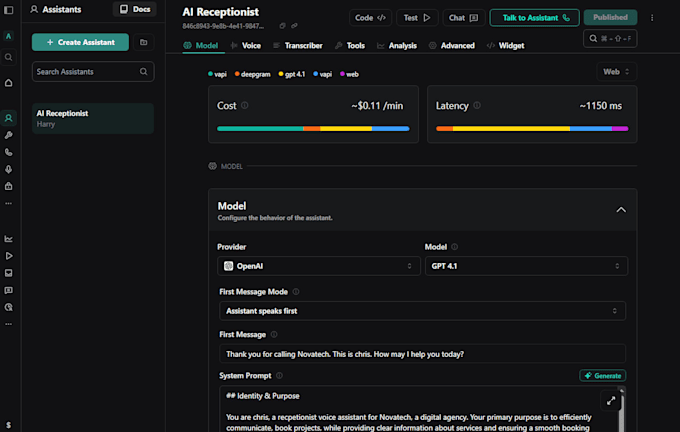Open the search icon in left sidebar
This screenshot has height=432, width=680.
(x=8, y=57)
